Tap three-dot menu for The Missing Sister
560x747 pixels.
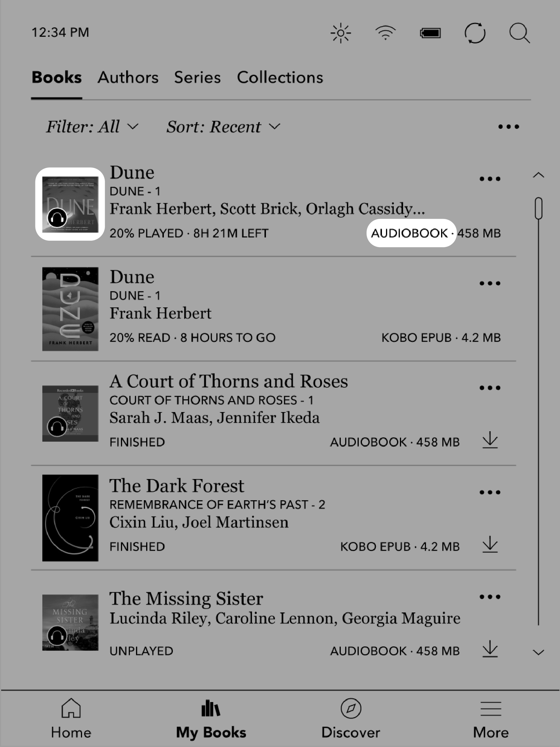click(x=490, y=596)
